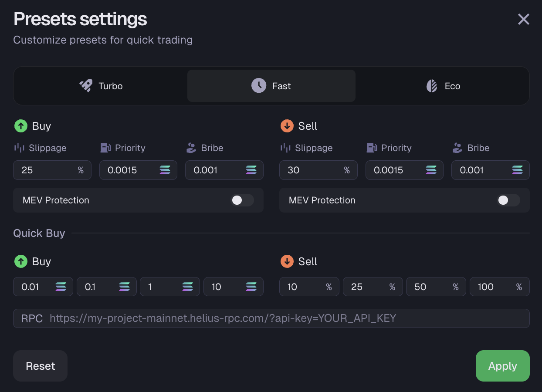Click the gas pump icon beside Sell Priority

point(371,148)
